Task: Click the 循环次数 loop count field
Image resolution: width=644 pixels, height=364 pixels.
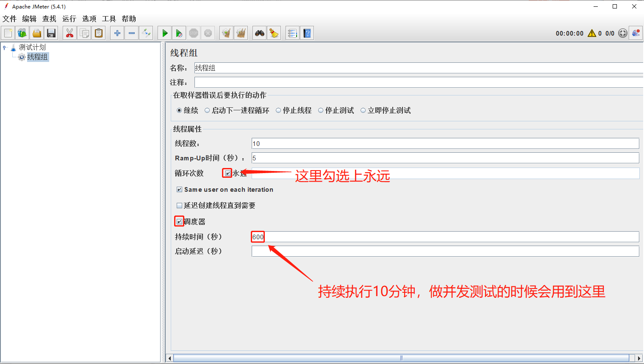Action: pos(445,173)
